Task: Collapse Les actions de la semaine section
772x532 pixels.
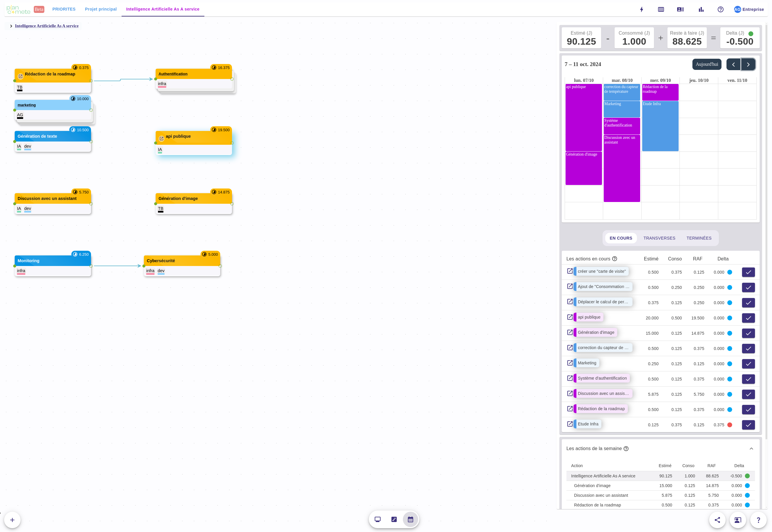Action: pos(751,448)
